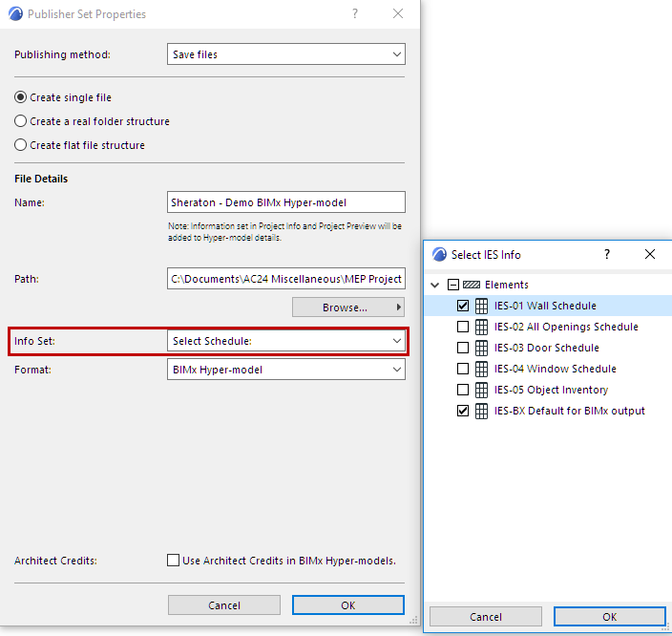Image resolution: width=672 pixels, height=636 pixels.
Task: Click Cancel in Select IES Info
Action: [x=486, y=617]
